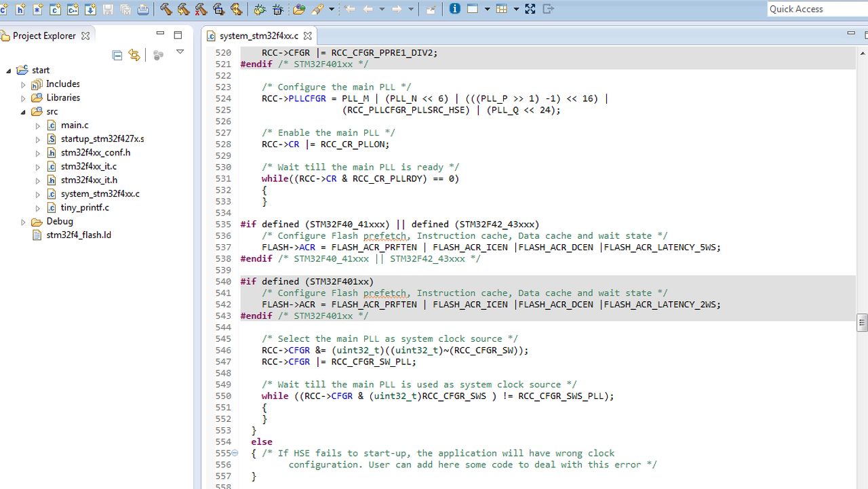Select stm32f4_flash.ld file in tree
Image resolution: width=868 pixels, height=489 pixels.
coord(79,235)
